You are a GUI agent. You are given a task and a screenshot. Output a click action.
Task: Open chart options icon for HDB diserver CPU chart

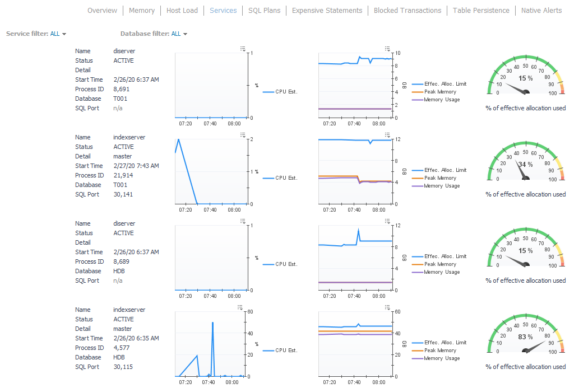tap(243, 221)
